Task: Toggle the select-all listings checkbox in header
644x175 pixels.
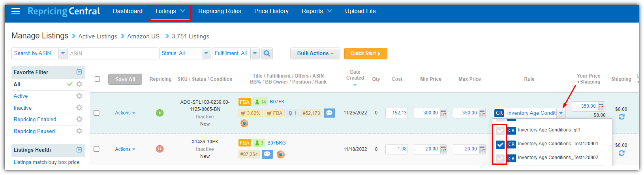Action: [97, 79]
